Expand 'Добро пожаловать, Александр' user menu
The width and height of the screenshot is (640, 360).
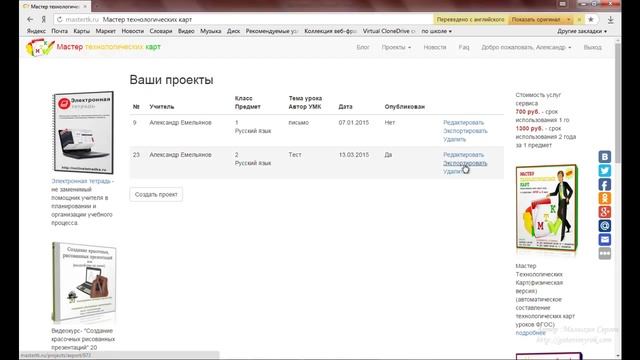[x=526, y=47]
